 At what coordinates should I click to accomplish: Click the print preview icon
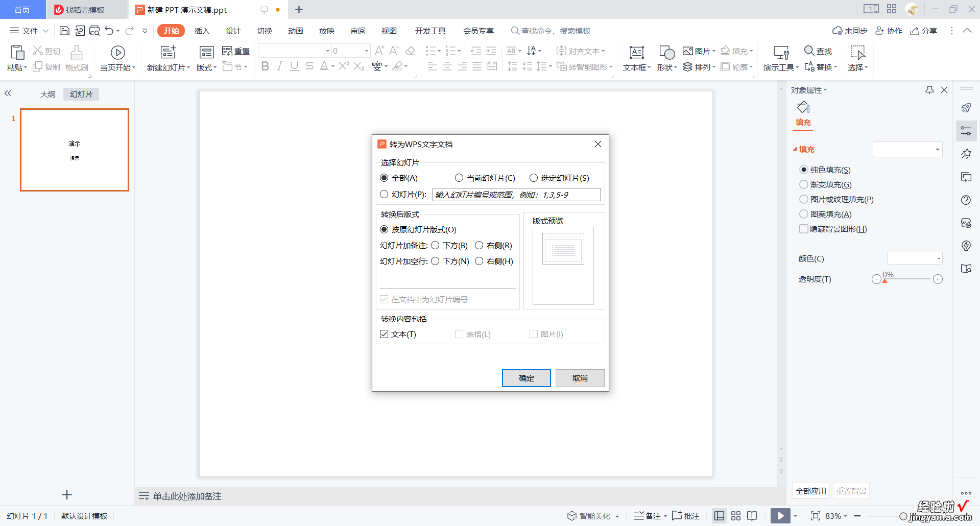coord(94,31)
